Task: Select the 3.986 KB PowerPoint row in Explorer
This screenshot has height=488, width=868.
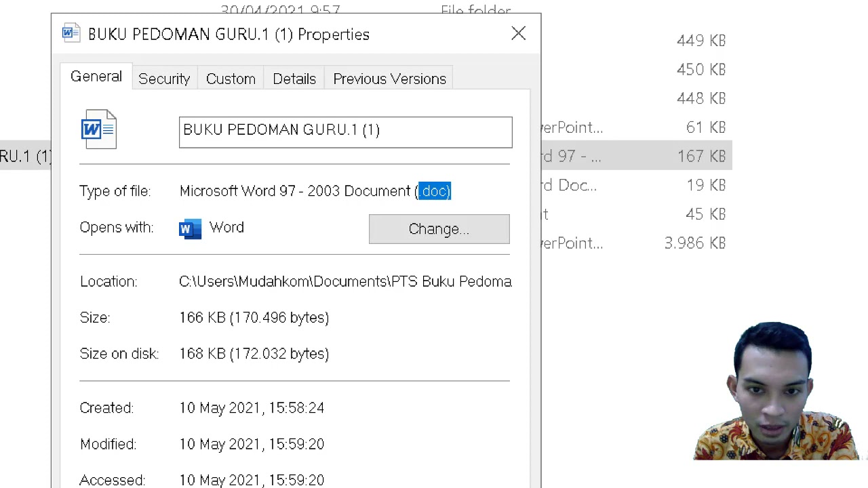Action: [637, 243]
